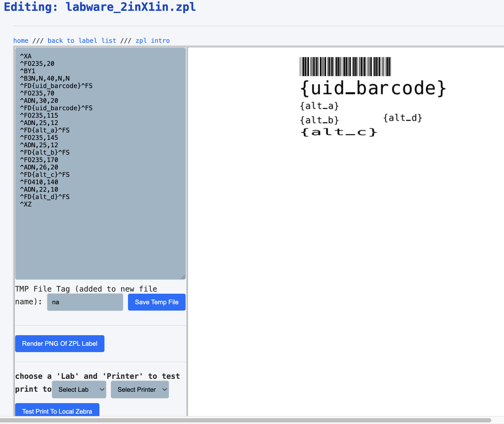Click the barcode image in the label preview
504x424 pixels.
click(x=345, y=67)
